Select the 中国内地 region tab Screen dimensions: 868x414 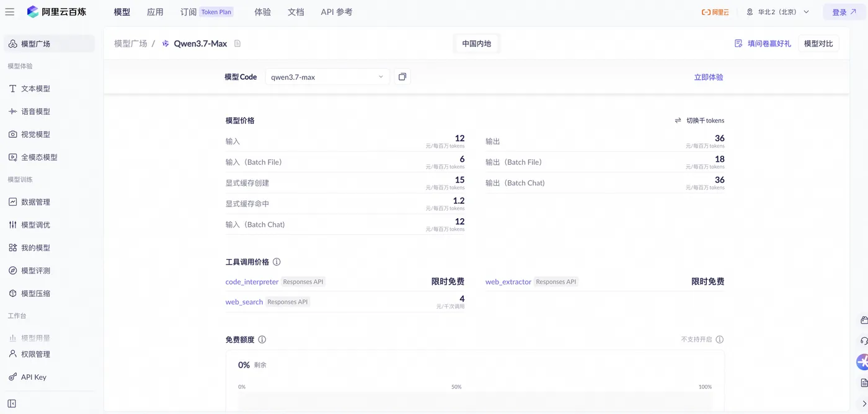(476, 44)
